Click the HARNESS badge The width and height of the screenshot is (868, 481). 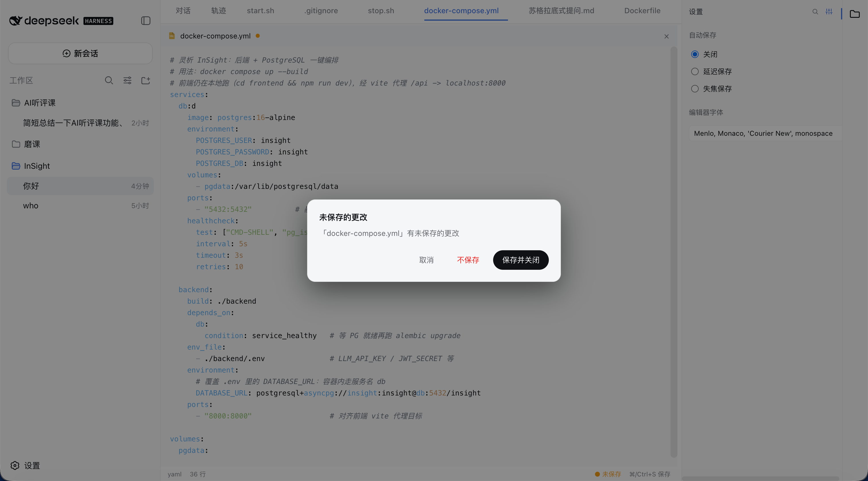tap(98, 21)
